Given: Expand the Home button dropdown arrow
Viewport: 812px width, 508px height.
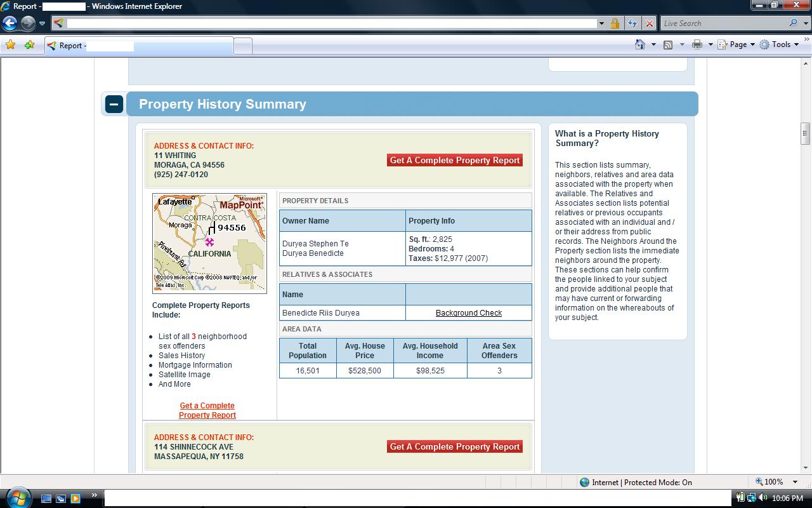Looking at the screenshot, I should click(653, 44).
